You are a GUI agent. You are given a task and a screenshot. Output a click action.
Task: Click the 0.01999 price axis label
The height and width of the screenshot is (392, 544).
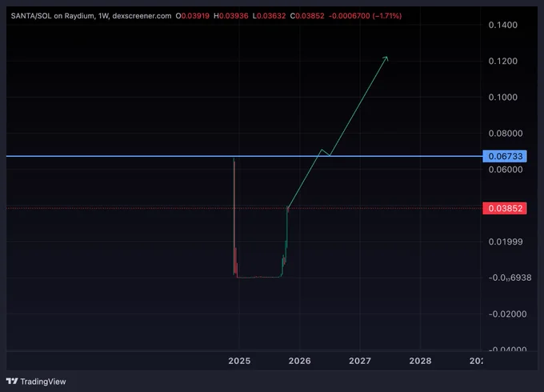[x=506, y=242]
